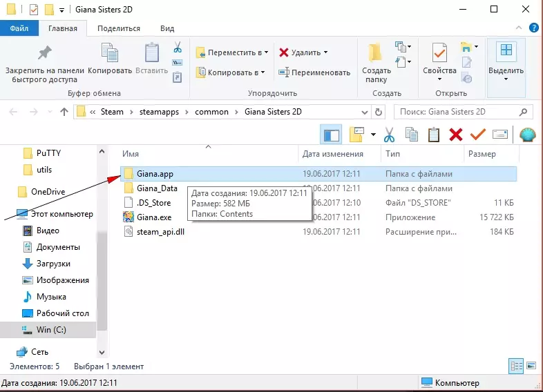Go to Steam in breadcrumb path

[112, 112]
